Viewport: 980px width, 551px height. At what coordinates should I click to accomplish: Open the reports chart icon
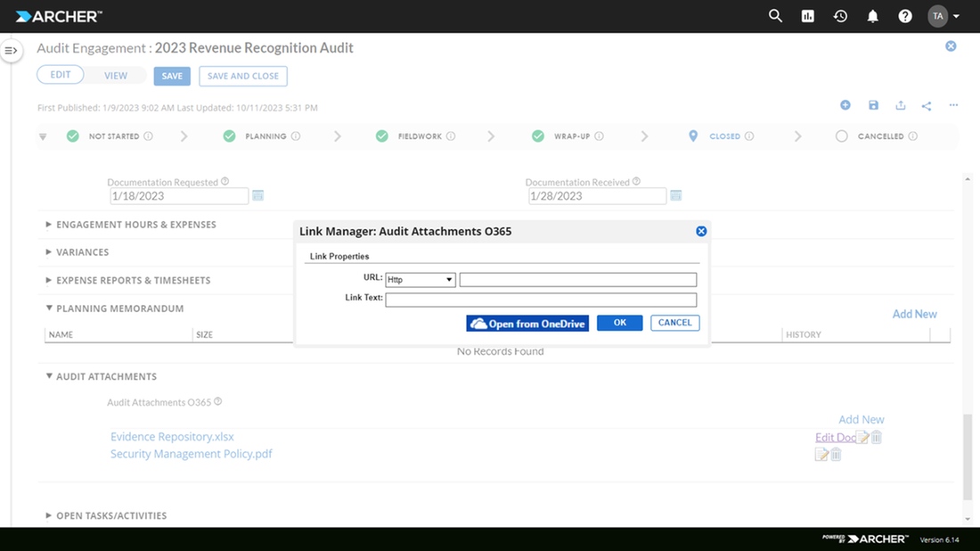(x=807, y=16)
